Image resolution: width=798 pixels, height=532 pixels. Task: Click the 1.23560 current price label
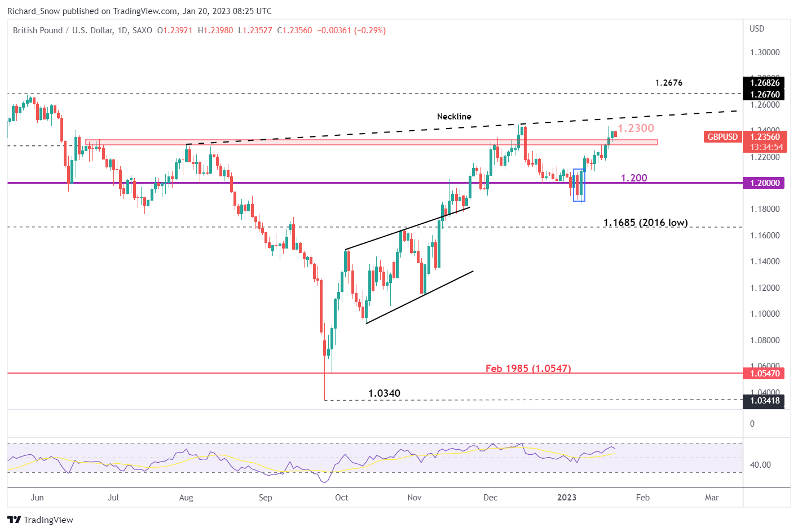[764, 137]
